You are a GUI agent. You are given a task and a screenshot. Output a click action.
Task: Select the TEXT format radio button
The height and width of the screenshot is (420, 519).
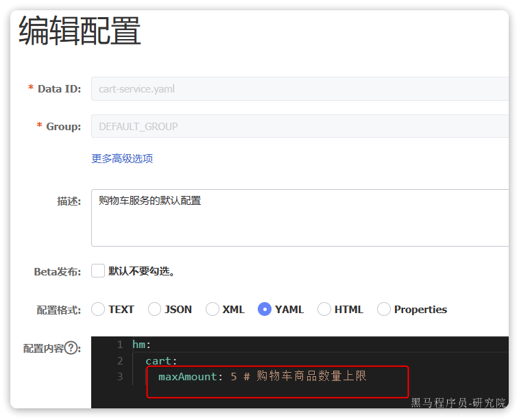98,309
